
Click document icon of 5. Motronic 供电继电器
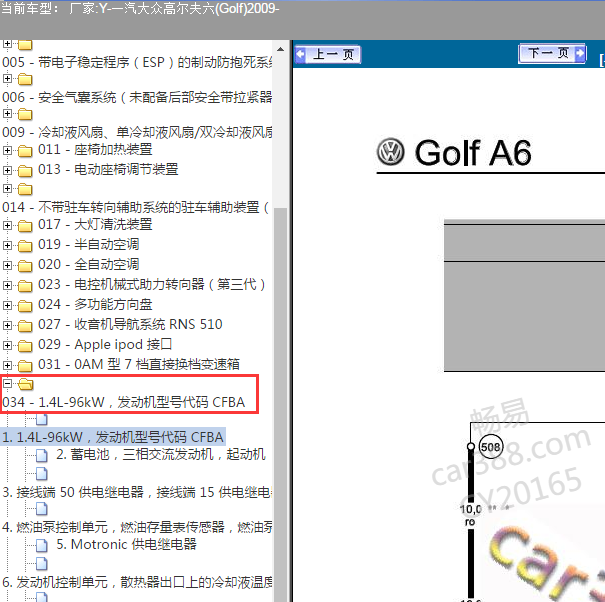click(x=42, y=546)
